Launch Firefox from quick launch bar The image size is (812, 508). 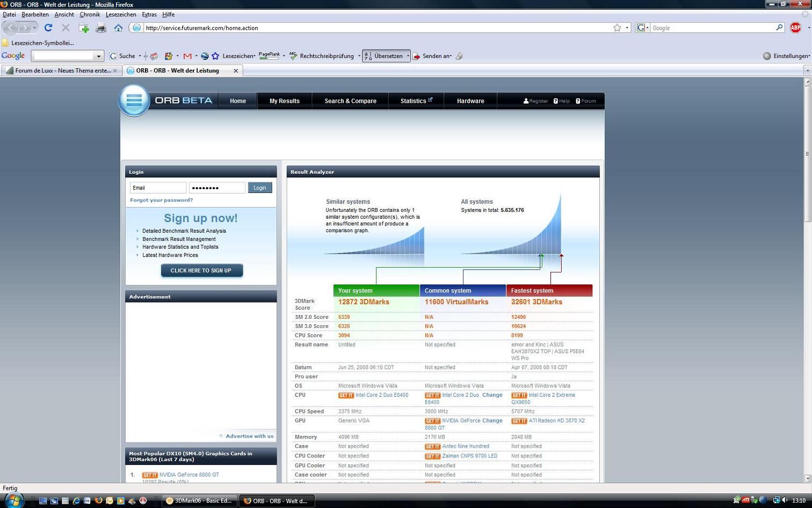click(98, 500)
